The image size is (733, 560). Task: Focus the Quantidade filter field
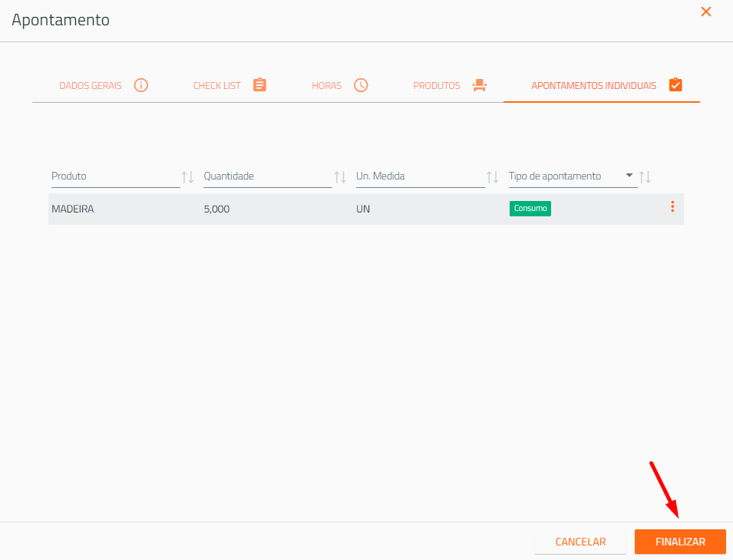267,176
